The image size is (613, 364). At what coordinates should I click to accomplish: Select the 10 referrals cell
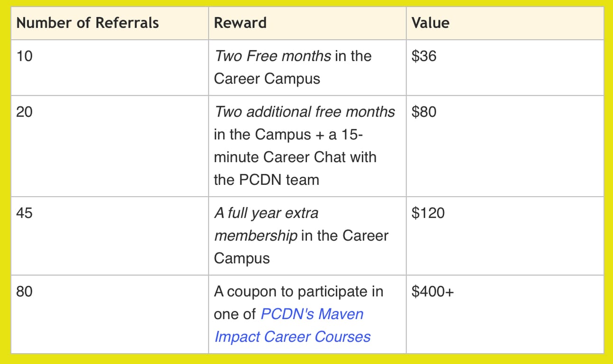(x=24, y=56)
